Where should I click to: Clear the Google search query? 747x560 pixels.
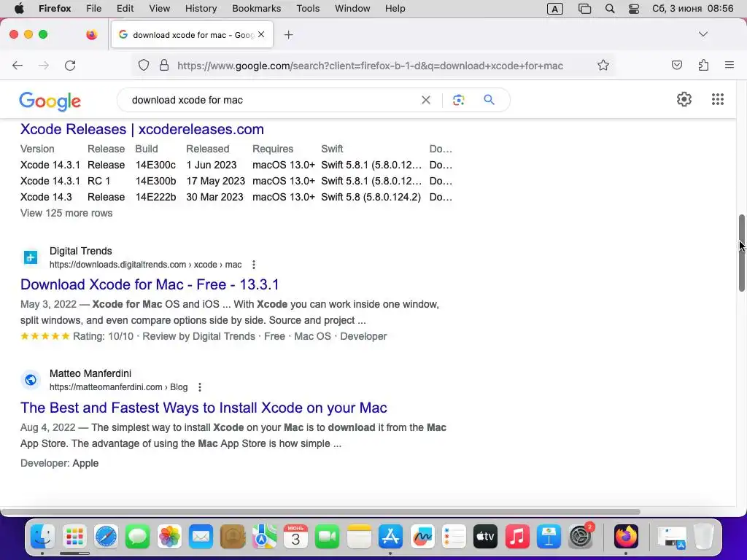coord(426,100)
